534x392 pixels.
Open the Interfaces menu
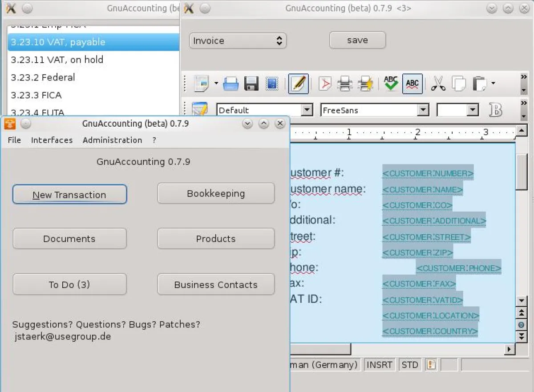[52, 140]
